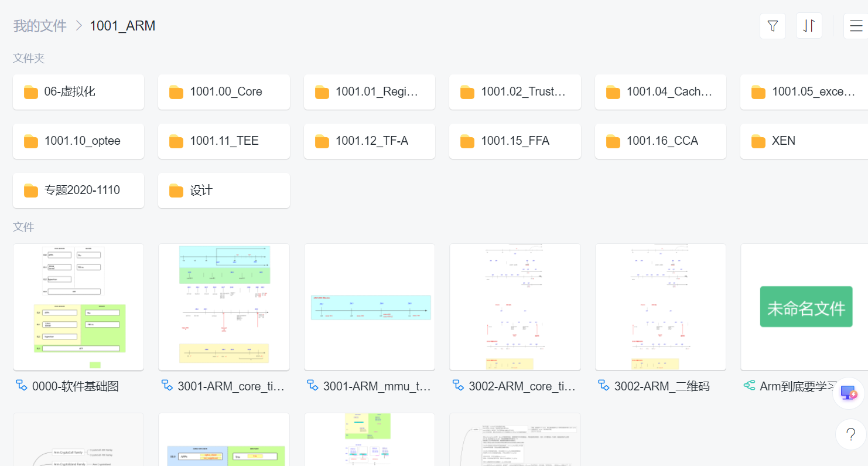The image size is (868, 466).
Task: Open the bottom-row APPs diagram thumbnail
Action: [x=224, y=440]
